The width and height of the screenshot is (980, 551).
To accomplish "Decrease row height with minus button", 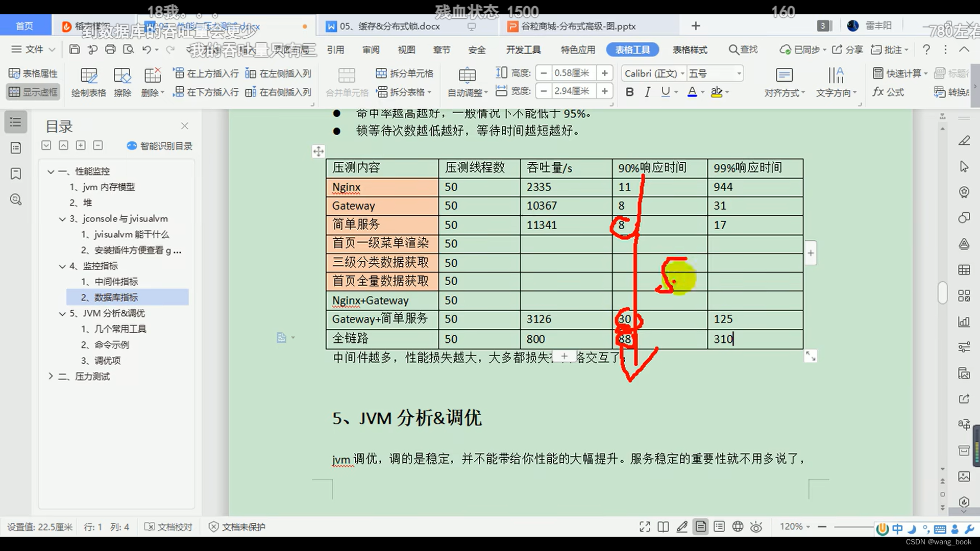I will point(544,73).
